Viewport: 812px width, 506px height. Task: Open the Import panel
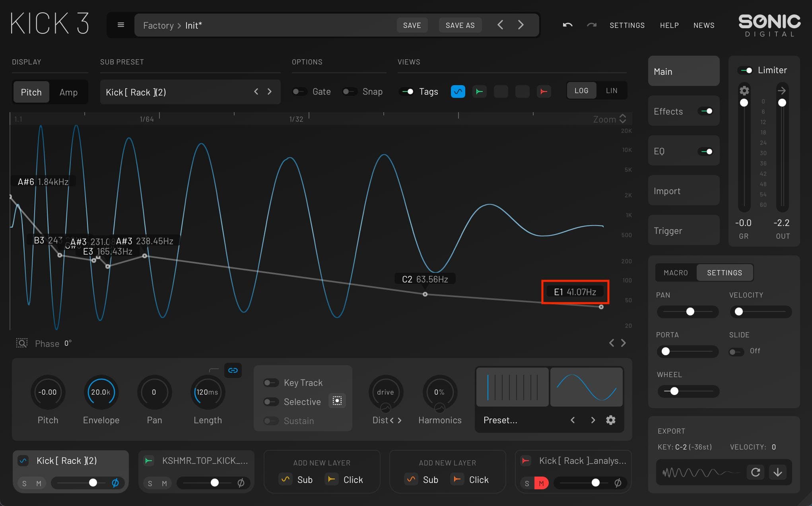(684, 191)
